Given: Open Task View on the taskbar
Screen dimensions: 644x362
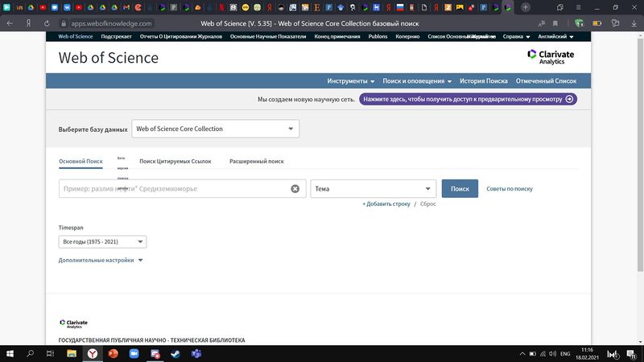Looking at the screenshot, I should click(50, 353).
